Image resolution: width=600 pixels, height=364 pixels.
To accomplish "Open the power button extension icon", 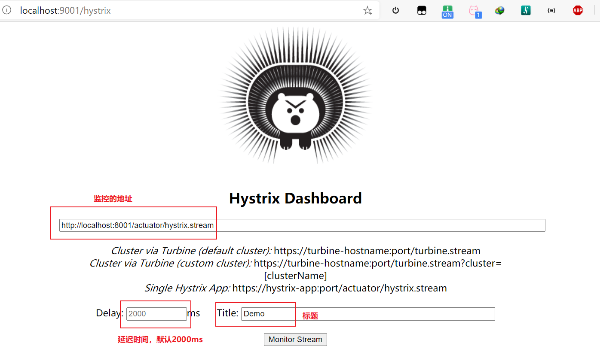I will [396, 10].
